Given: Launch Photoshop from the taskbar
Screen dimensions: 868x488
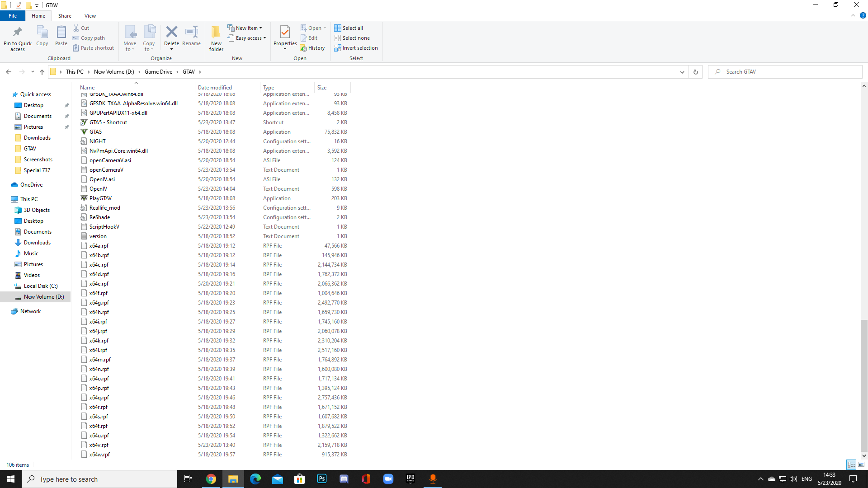Looking at the screenshot, I should click(x=321, y=479).
